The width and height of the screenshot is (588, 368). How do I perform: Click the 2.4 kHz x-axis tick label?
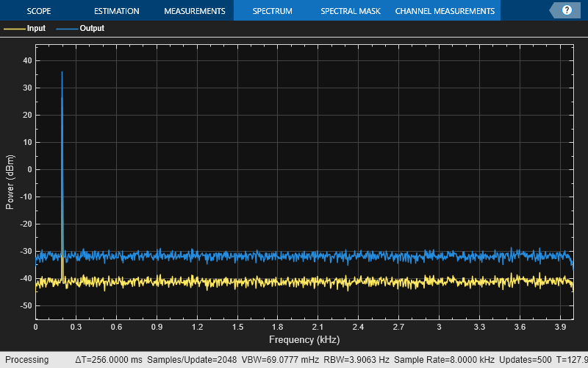click(x=358, y=327)
